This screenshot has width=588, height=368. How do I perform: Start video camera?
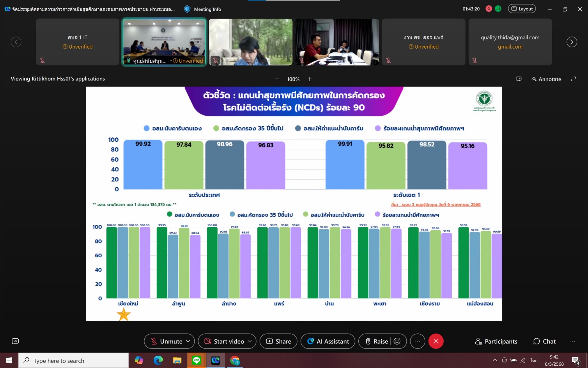click(224, 341)
